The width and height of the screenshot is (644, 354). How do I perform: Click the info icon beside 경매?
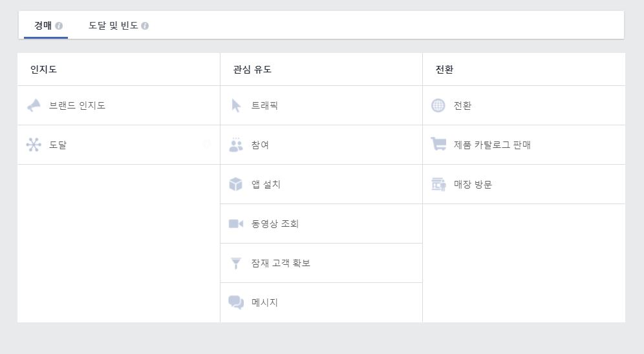pyautogui.click(x=59, y=26)
